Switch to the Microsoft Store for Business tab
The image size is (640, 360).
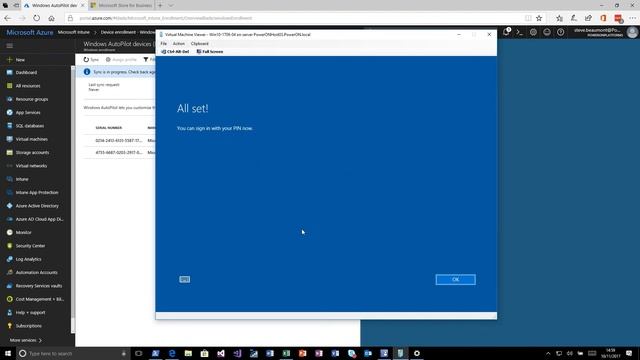click(122, 6)
